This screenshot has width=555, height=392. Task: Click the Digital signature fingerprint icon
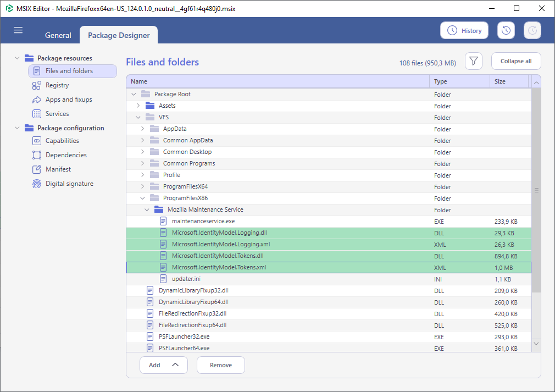click(x=36, y=184)
